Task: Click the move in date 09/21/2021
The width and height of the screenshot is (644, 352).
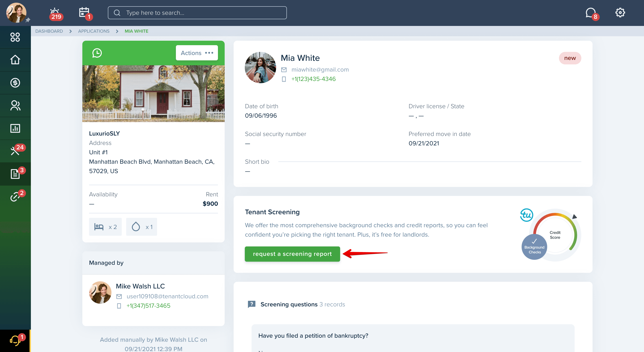Action: (x=424, y=144)
